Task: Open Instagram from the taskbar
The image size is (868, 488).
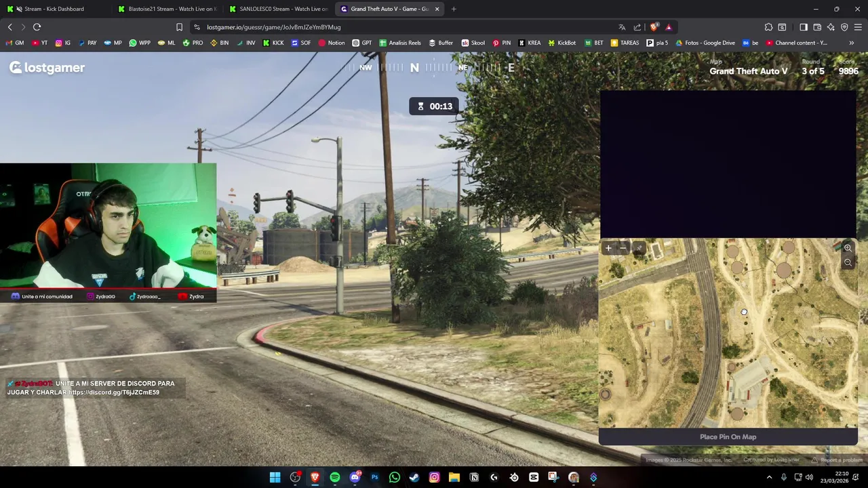Action: (x=434, y=477)
